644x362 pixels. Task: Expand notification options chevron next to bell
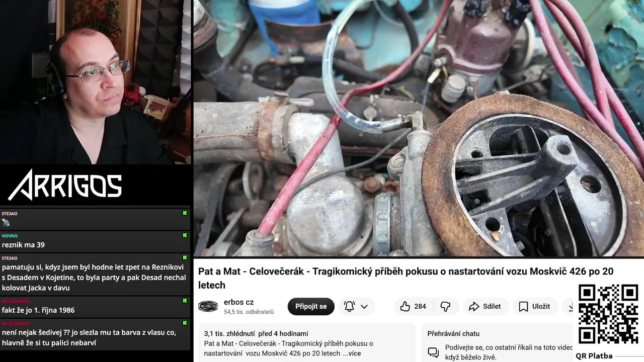[364, 306]
